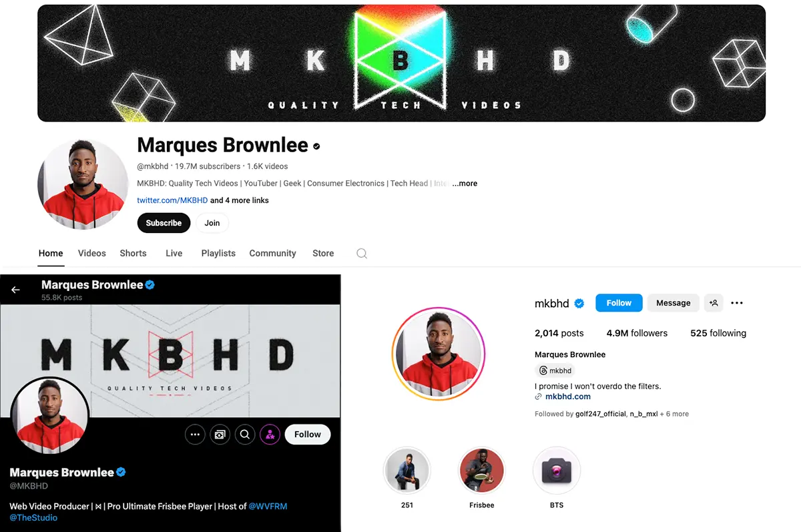Visit the mkbhd.com Instagram bio link
Viewport: 801px width, 532px height.
coord(568,396)
